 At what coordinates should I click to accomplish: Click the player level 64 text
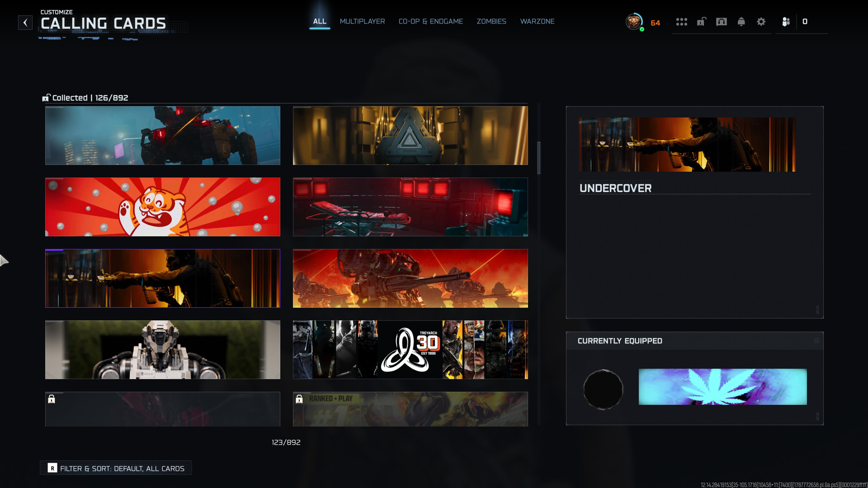[x=656, y=23]
